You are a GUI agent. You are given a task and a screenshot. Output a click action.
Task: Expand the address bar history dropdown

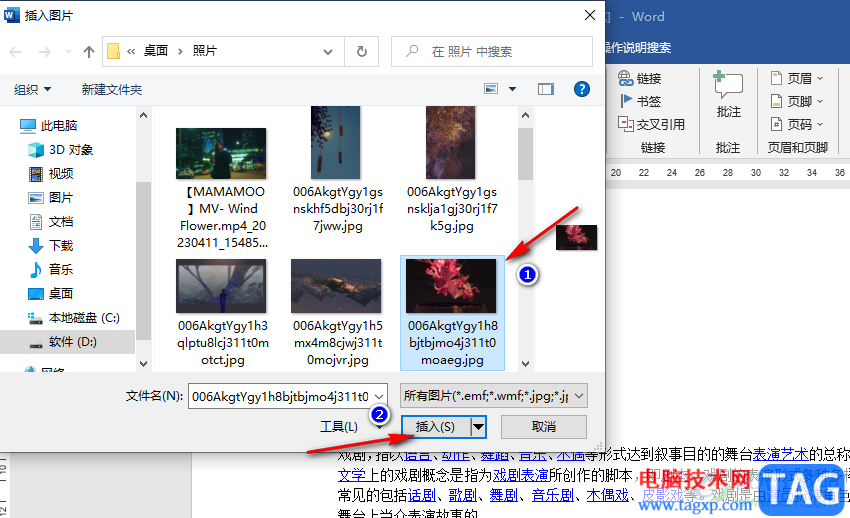tap(328, 51)
